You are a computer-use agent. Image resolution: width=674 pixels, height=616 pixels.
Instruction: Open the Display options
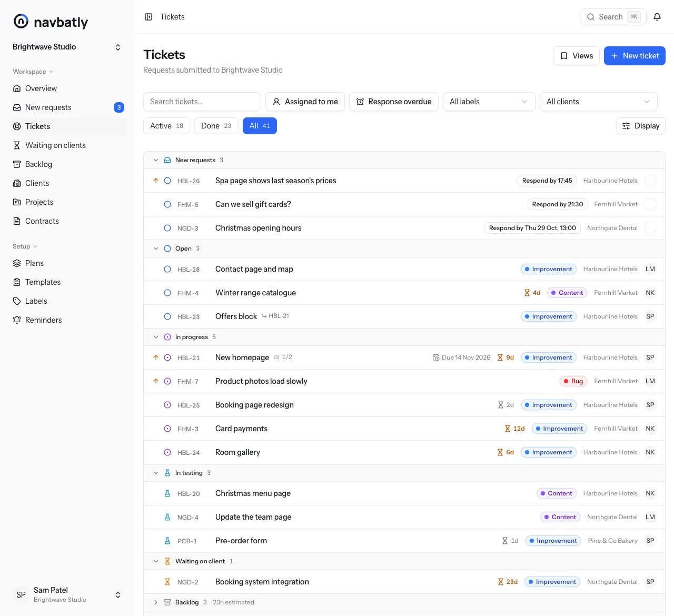point(641,126)
